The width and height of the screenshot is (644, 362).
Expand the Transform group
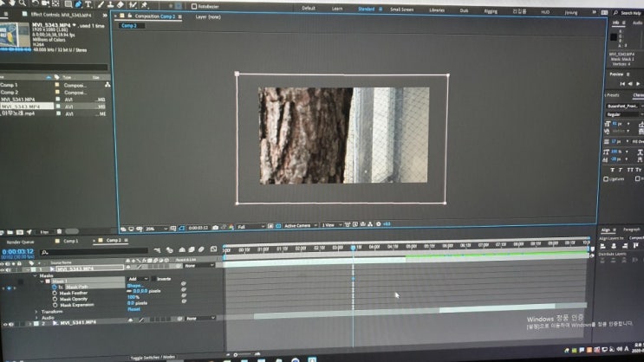(x=36, y=312)
